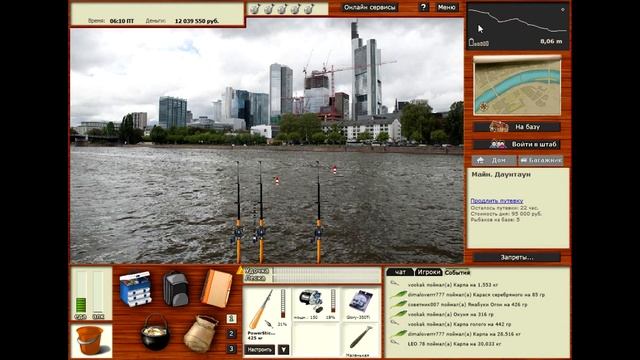The height and width of the screenshot is (360, 640).
Task: Click the Леска tension bar
Action: pyautogui.click(x=327, y=278)
